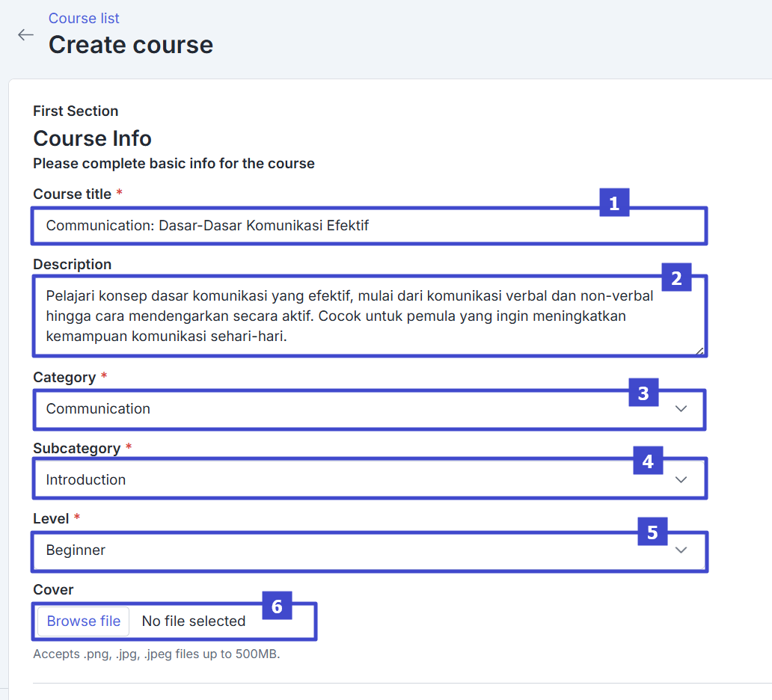This screenshot has height=700, width=772.
Task: Click the number 5 badge on Level
Action: click(652, 532)
